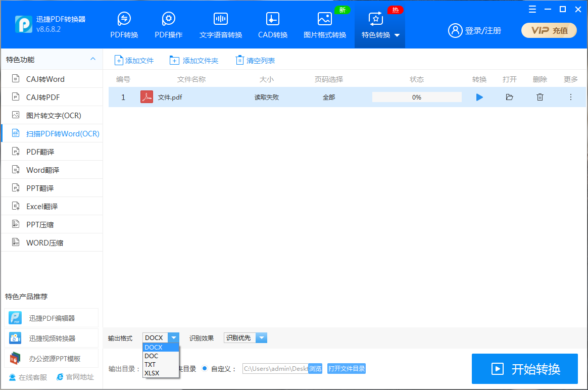Image resolution: width=588 pixels, height=390 pixels.
Task: Toggle the 输出格式 DOCX dropdown arrow
Action: tap(174, 337)
